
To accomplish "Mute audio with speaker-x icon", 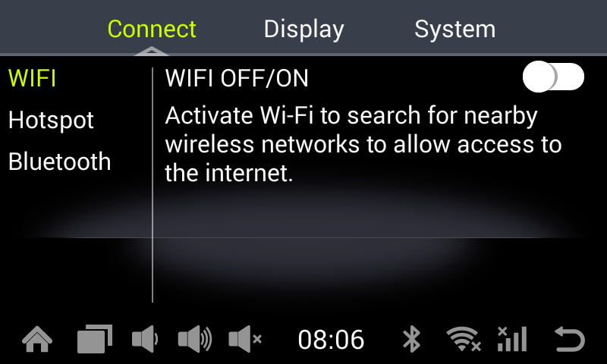I will pyautogui.click(x=245, y=339).
